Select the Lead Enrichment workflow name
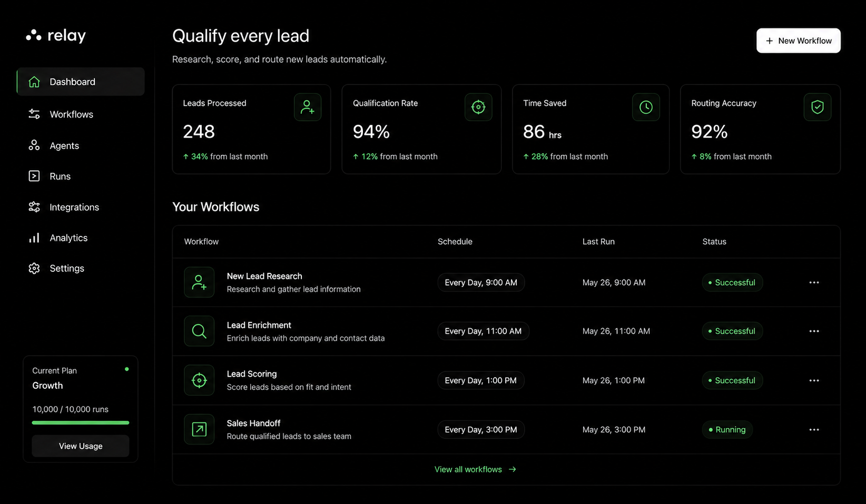This screenshot has height=504, width=866. (259, 325)
